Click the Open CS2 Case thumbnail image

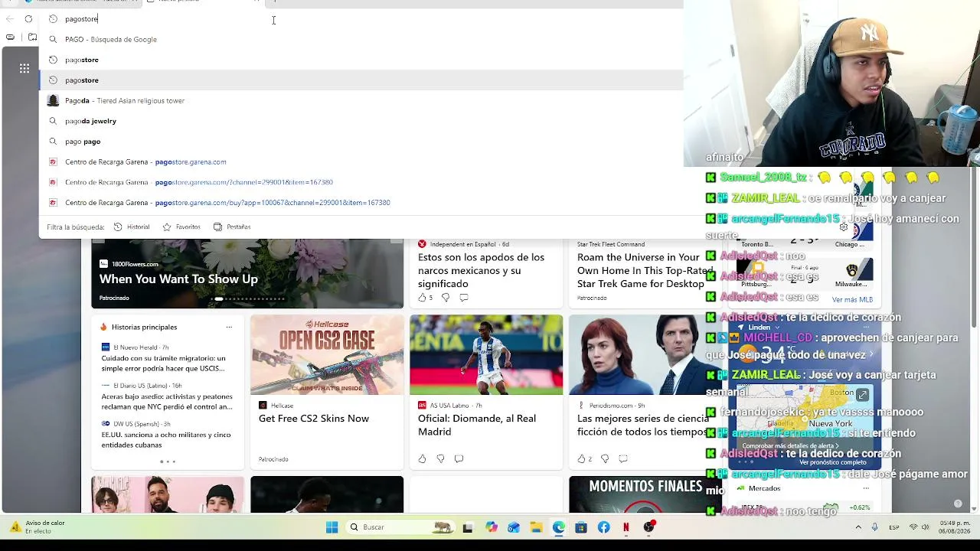(x=327, y=355)
